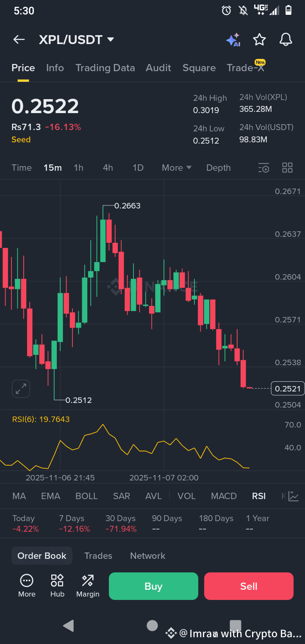Viewport: 305px width, 644px height.
Task: Select the 1h chart interval
Action: [78, 168]
